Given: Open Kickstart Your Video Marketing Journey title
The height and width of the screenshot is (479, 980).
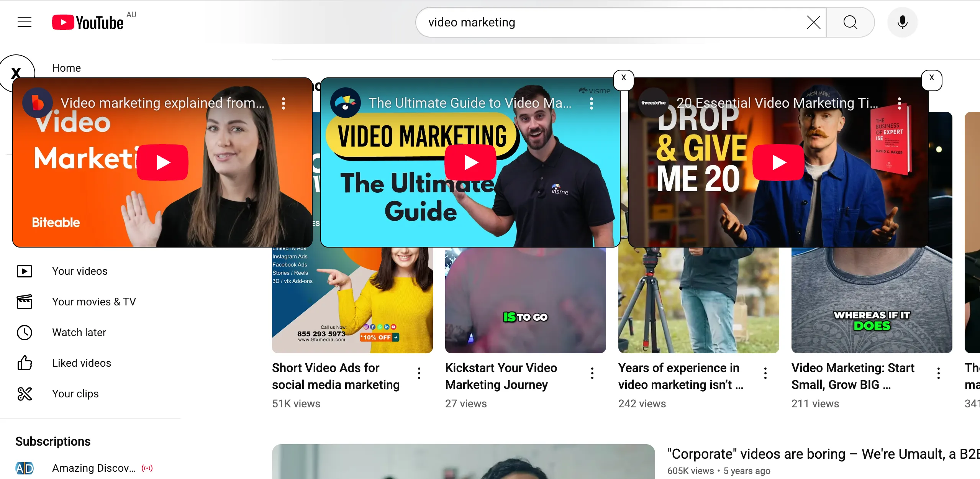Looking at the screenshot, I should [x=501, y=376].
